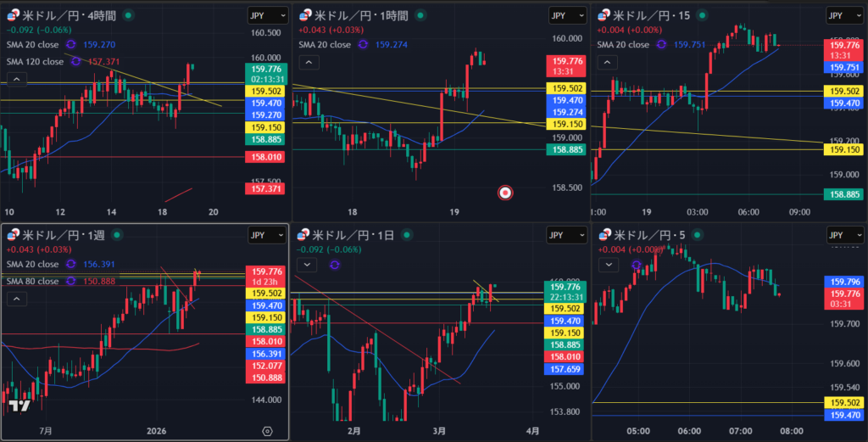
Task: Click the SMA 20 close label on 15 chart
Action: (626, 45)
